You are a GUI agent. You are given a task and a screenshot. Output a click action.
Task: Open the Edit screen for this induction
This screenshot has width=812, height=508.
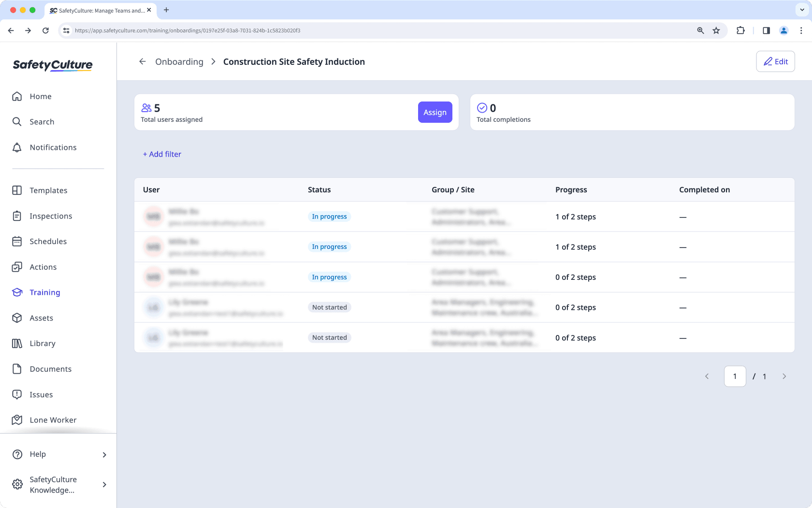tap(775, 61)
